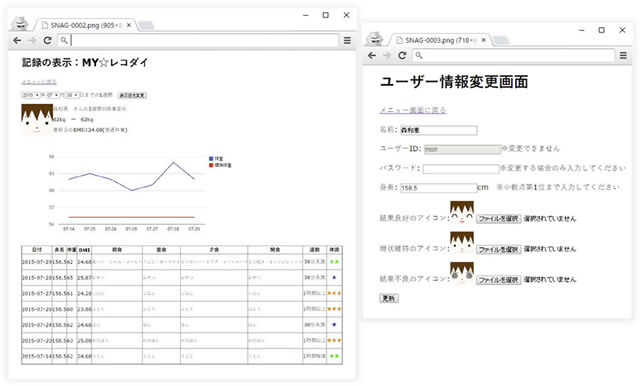This screenshot has height=386, width=640.
Task: Open the day dropdown showing 30
Action: pyautogui.click(x=72, y=95)
